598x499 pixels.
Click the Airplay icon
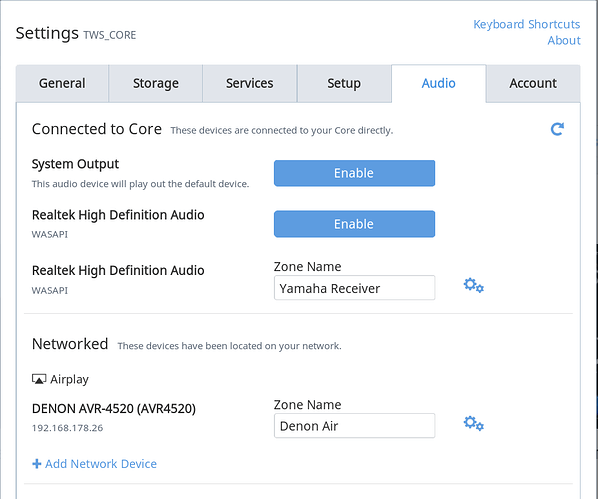(x=39, y=379)
